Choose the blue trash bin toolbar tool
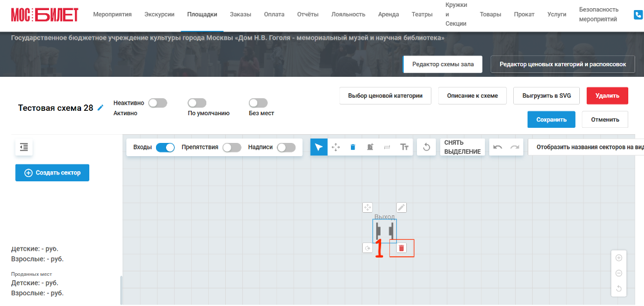The width and height of the screenshot is (644, 306). point(352,147)
